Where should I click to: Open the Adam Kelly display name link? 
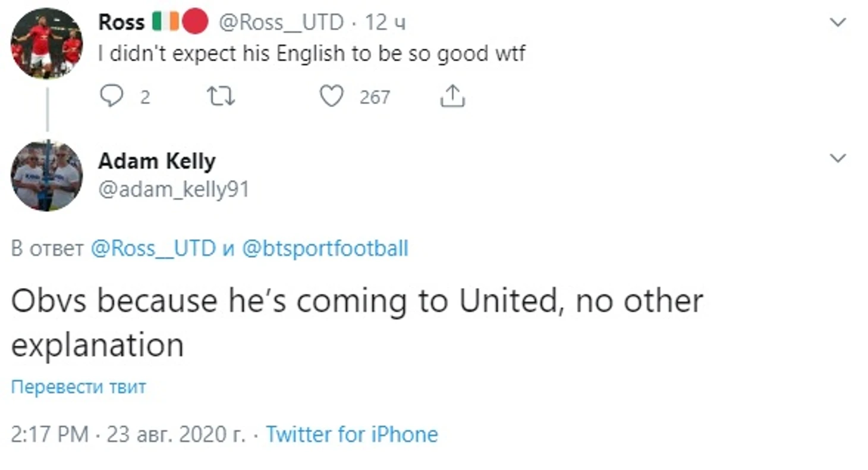tap(156, 161)
